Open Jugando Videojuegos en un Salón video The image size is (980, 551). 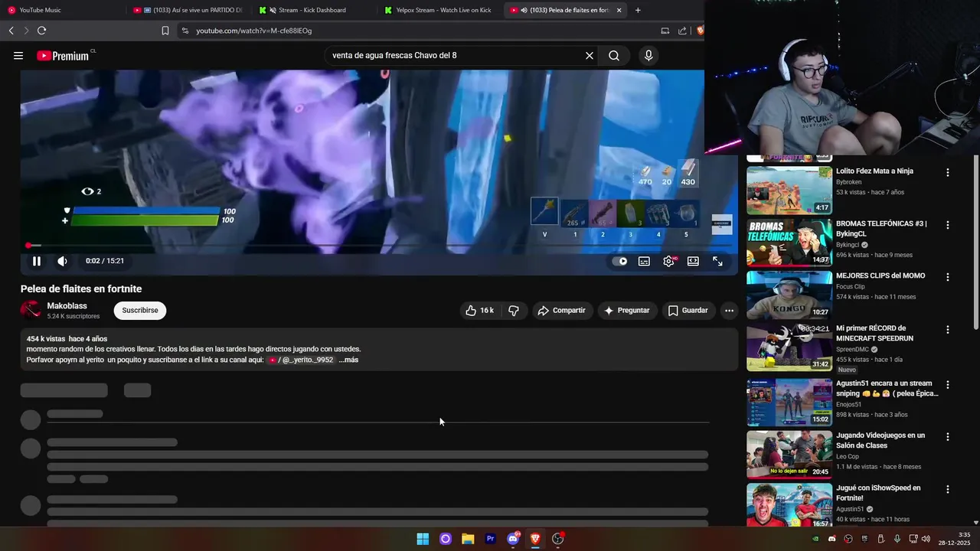882,440
